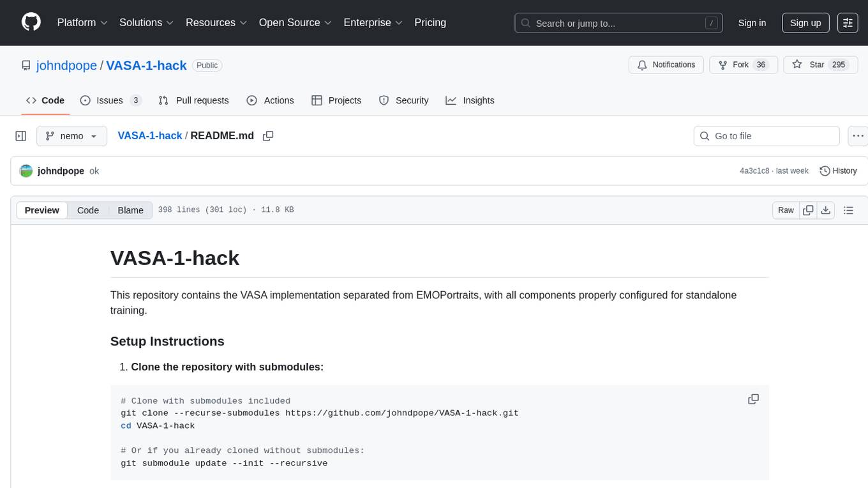The image size is (868, 488).
Task: Copy the README.md file path
Action: [268, 136]
